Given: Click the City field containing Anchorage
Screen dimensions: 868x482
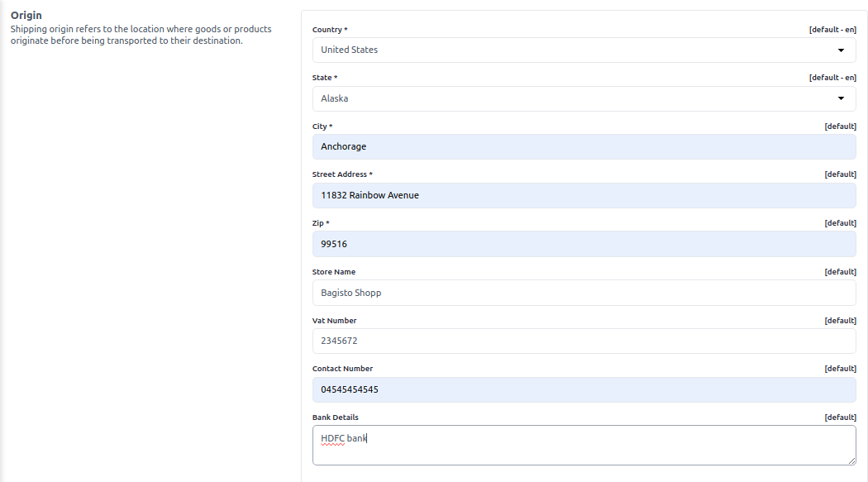Looking at the screenshot, I should coord(584,146).
